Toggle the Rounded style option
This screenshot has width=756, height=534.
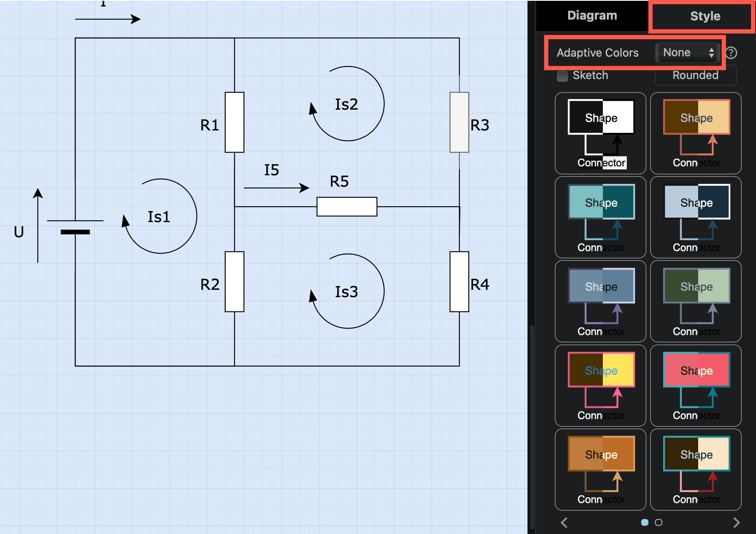coord(695,75)
